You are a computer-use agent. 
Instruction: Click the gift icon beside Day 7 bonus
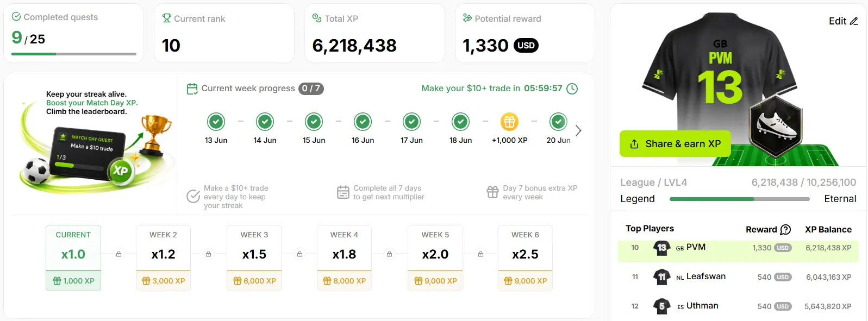(x=492, y=192)
